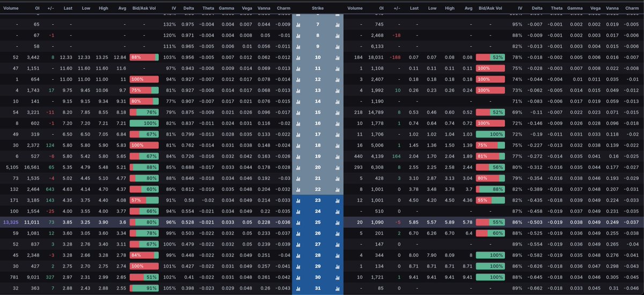Click call-side chart icon for strike 25
The height and width of the screenshot is (295, 644).
pos(297,222)
